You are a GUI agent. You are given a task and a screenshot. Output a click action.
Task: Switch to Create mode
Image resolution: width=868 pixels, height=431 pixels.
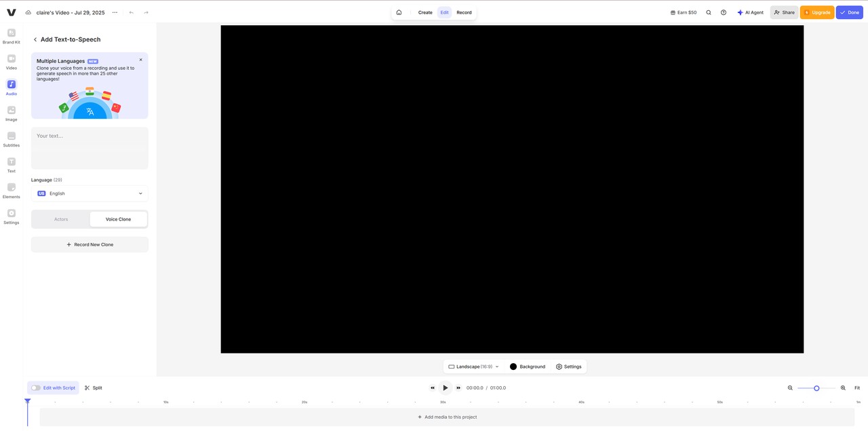425,12
